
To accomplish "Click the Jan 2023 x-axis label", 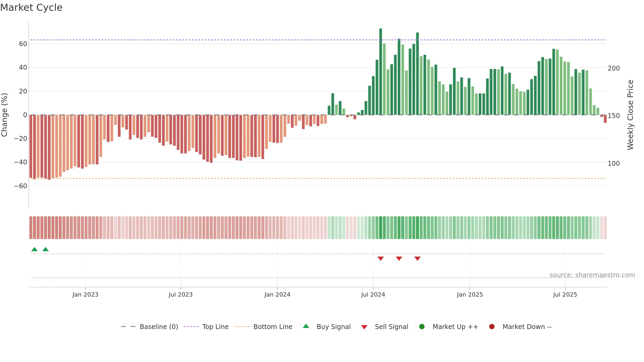I will click(x=85, y=294).
